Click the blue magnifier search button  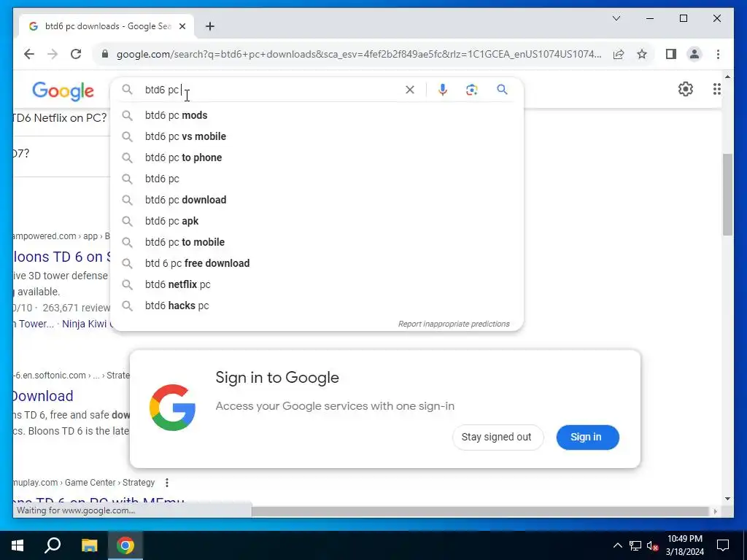(x=502, y=90)
